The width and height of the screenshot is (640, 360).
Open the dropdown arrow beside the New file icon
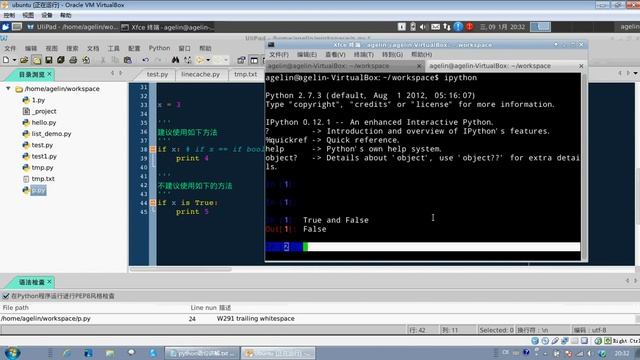click(14, 60)
